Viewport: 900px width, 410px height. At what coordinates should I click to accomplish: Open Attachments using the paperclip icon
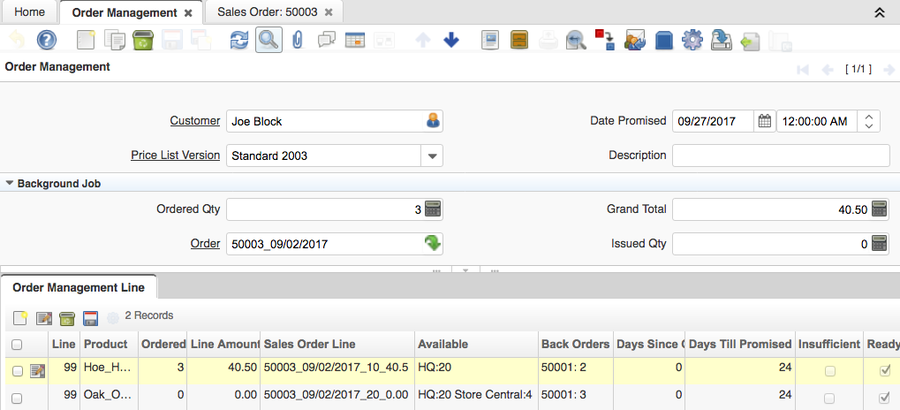point(297,40)
